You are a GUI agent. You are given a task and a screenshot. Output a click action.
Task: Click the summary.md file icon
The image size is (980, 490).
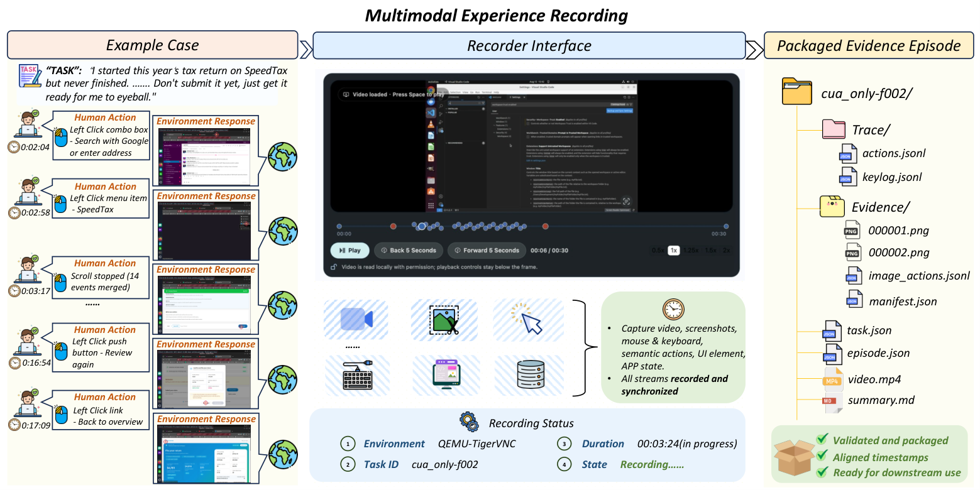pos(832,401)
